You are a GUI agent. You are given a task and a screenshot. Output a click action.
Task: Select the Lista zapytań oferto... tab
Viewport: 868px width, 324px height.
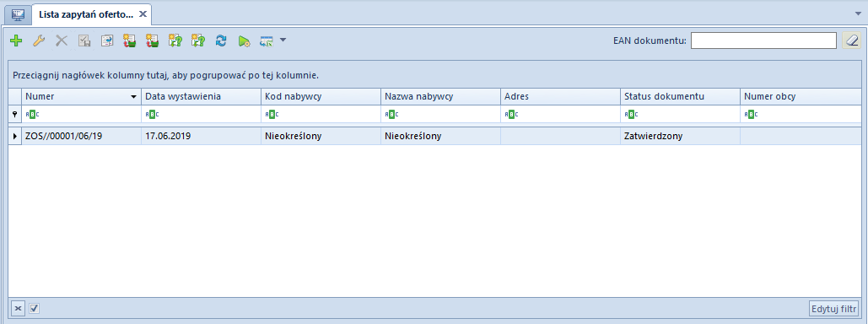click(86, 15)
